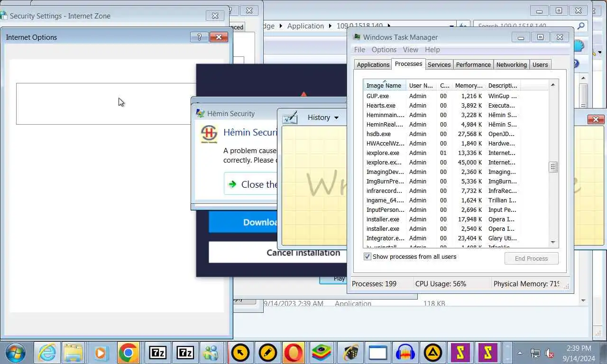Click the yellow triangle taskbar icon
The width and height of the screenshot is (607, 364).
coord(432,353)
